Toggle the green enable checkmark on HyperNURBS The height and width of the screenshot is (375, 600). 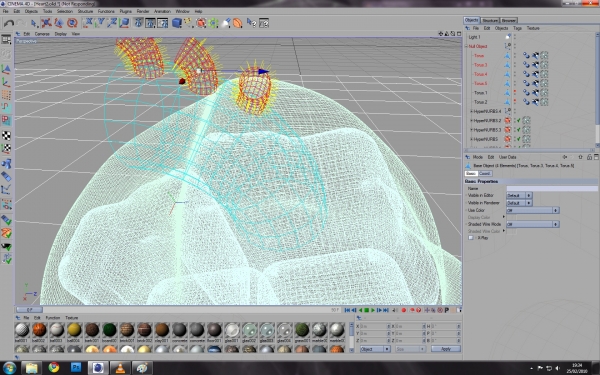[518, 139]
